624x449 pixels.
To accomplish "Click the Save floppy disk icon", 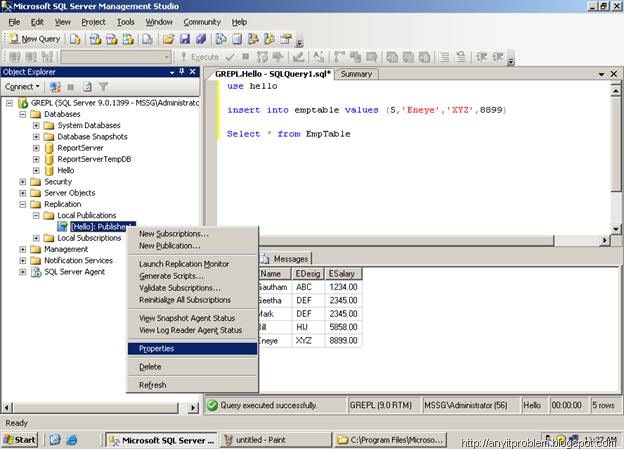I will (185, 39).
